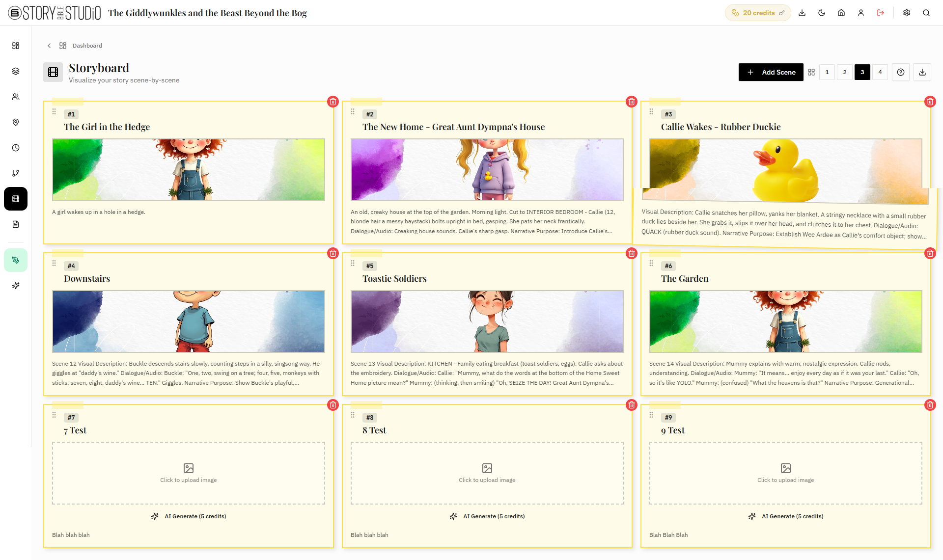
Task: Open the layers stack sidebar icon
Action: 16,71
